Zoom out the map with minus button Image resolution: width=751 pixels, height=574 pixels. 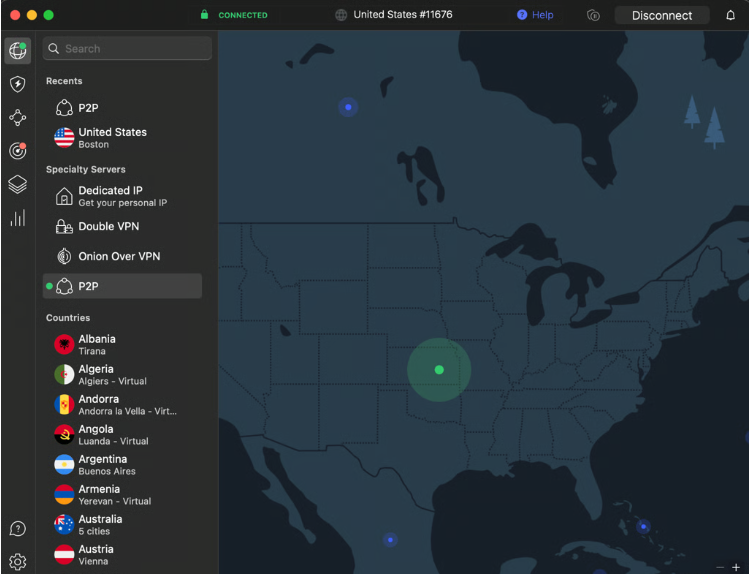720,567
